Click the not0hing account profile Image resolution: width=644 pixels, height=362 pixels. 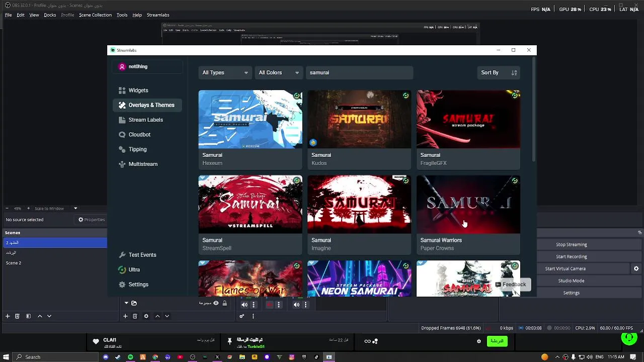(x=147, y=66)
